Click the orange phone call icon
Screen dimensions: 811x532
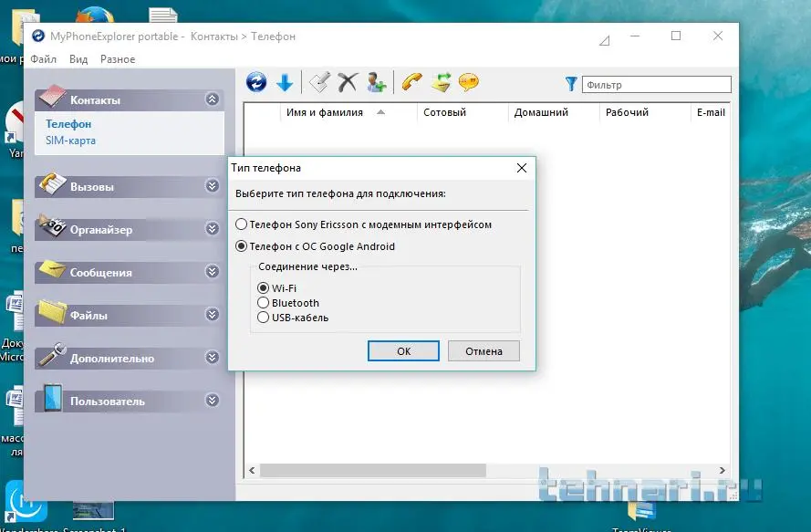[411, 83]
